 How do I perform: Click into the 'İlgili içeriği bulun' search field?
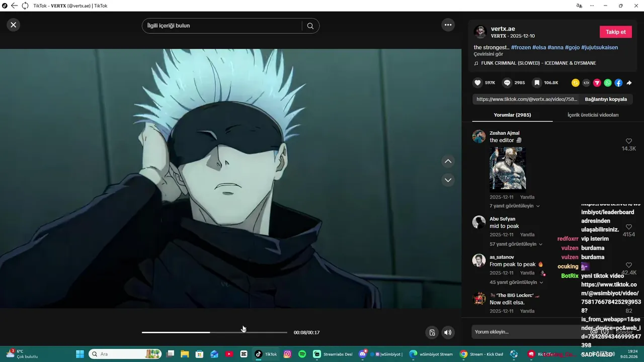coord(223,26)
